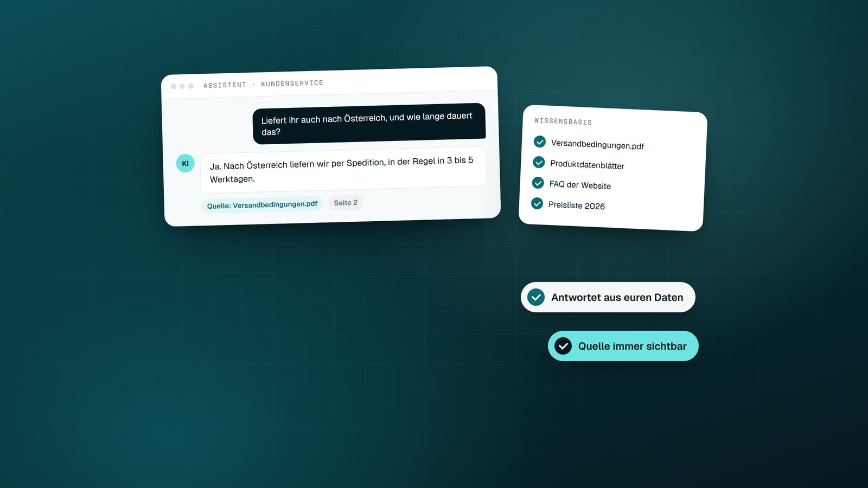
Task: Click dark check icon in Quelle immer sichtbar
Action: (563, 346)
